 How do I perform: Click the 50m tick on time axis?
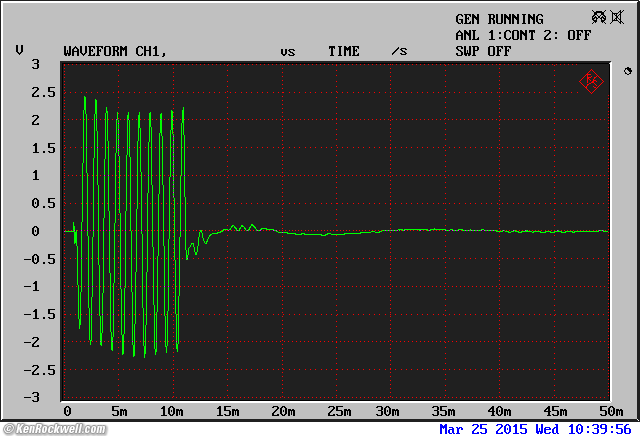611,412
